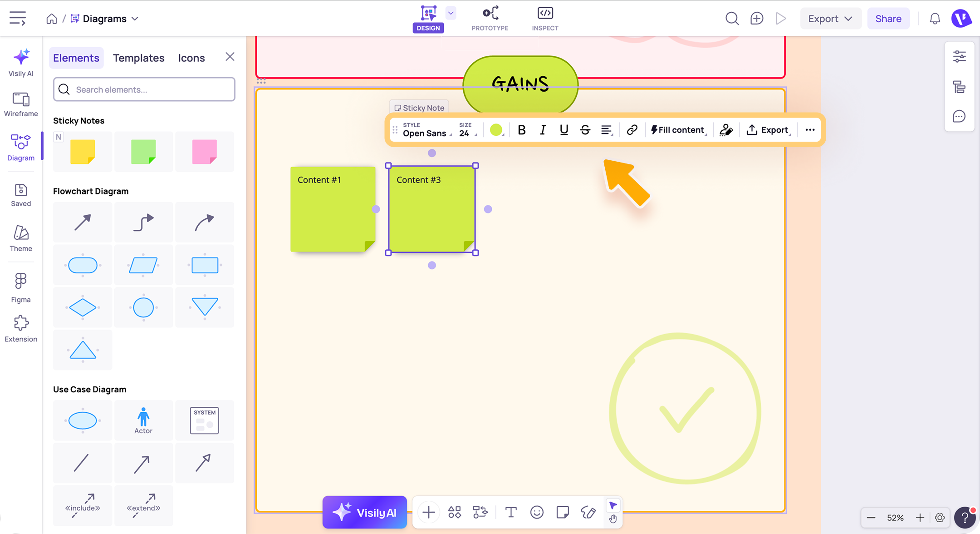Screen dimensions: 980x534
Task: Open more options ellipsis in toolbar
Action: click(810, 130)
